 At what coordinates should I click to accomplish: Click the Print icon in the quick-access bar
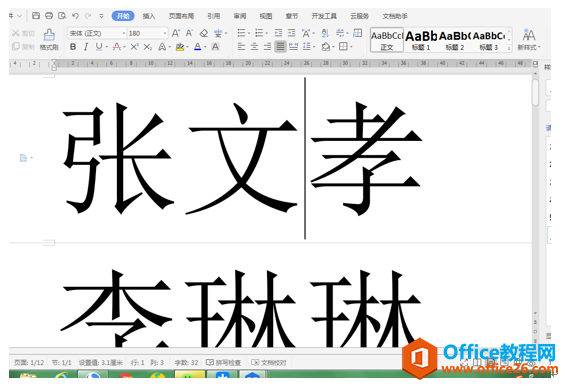(x=49, y=15)
